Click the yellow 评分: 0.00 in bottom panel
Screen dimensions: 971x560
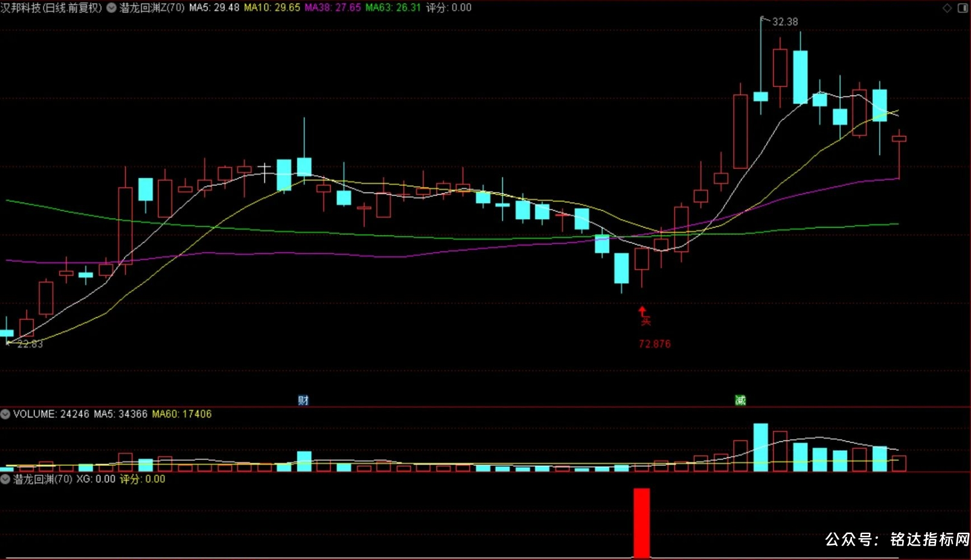pyautogui.click(x=143, y=479)
